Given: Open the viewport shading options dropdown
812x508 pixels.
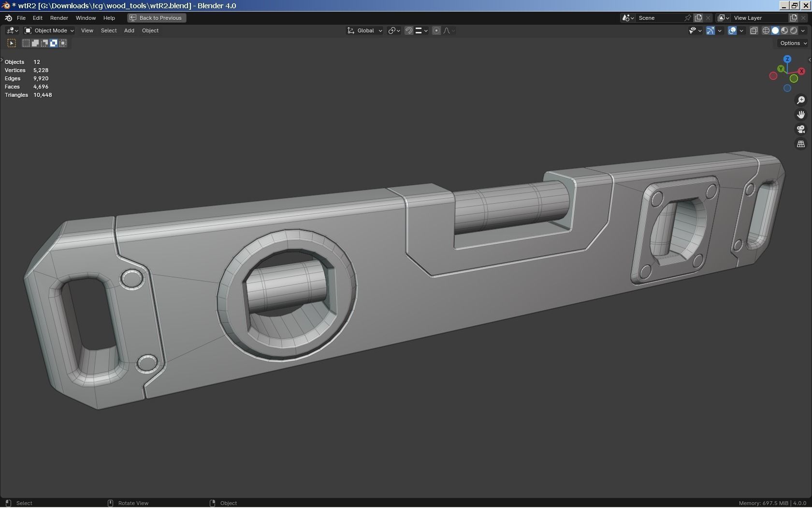Looking at the screenshot, I should [x=803, y=30].
